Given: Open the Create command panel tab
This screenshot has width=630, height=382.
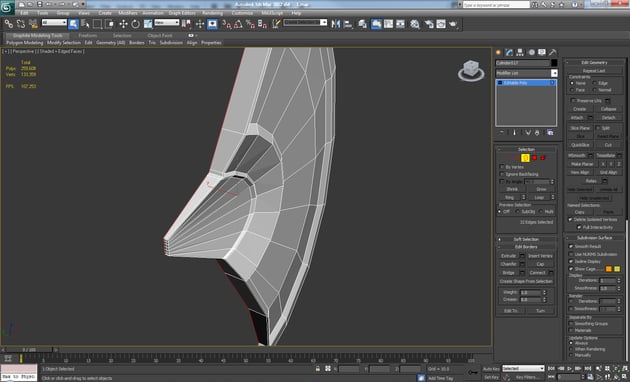Looking at the screenshot, I should [499, 52].
